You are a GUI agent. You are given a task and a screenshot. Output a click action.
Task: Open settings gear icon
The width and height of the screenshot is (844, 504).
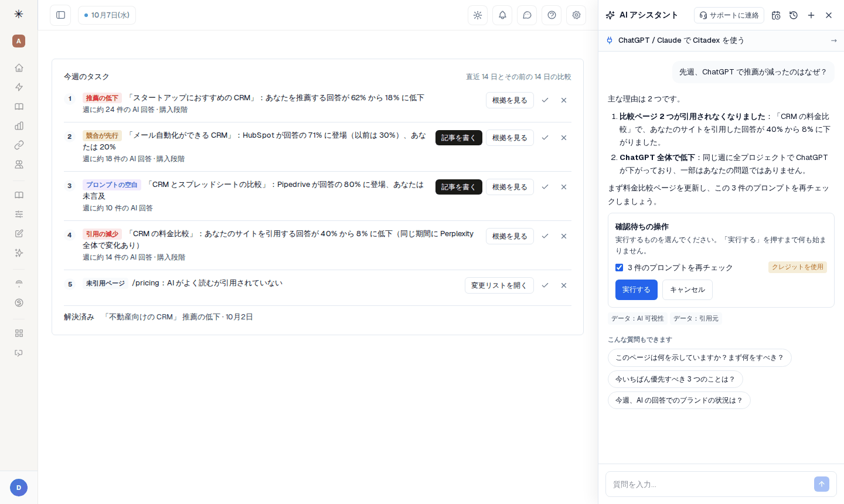pyautogui.click(x=576, y=15)
